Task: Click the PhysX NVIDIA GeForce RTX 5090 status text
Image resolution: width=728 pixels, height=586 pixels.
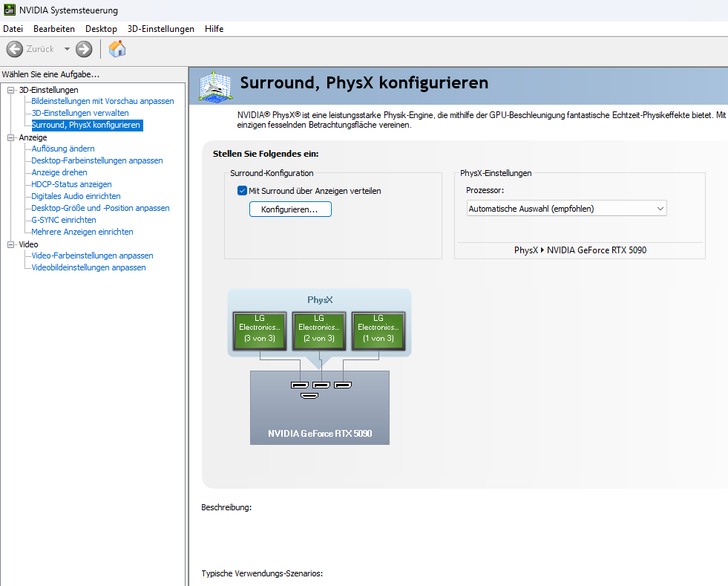Action: pyautogui.click(x=580, y=250)
